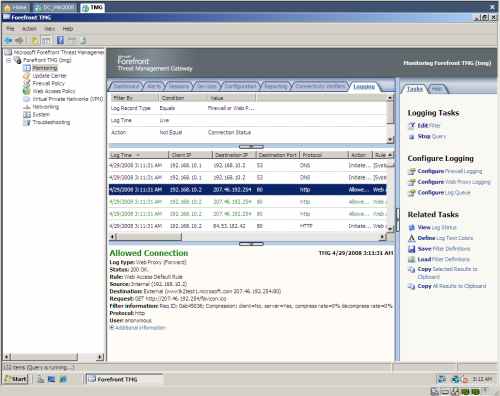Click Configure Log Queue link
Screen dimensions: 500x396
[444, 193]
